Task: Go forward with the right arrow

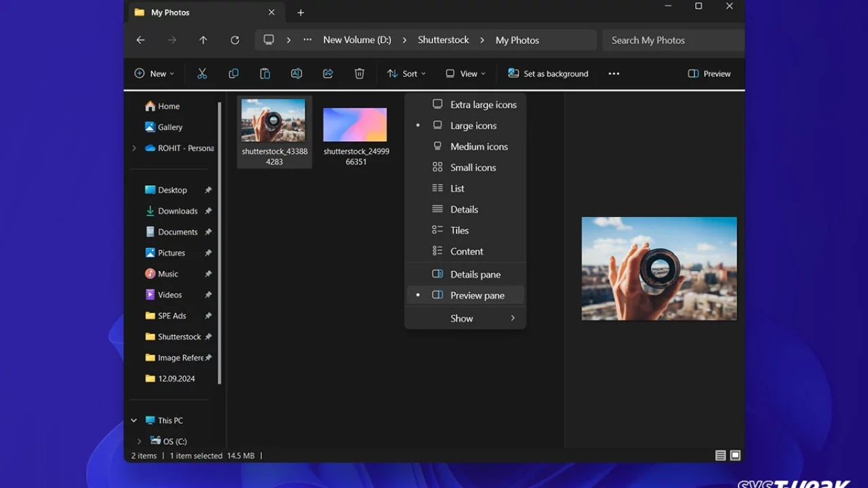Action: click(172, 40)
